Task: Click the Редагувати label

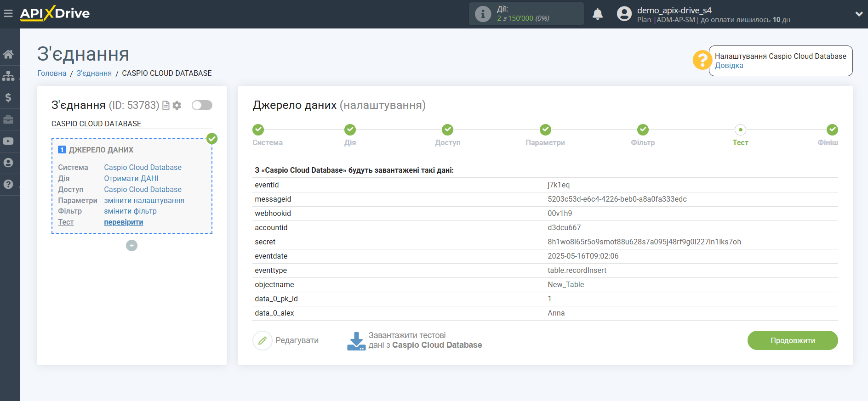Action: tap(297, 341)
